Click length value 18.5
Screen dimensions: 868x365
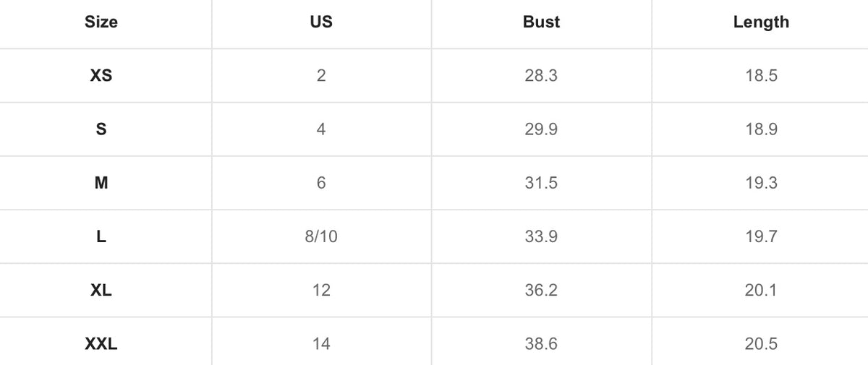[x=761, y=75]
